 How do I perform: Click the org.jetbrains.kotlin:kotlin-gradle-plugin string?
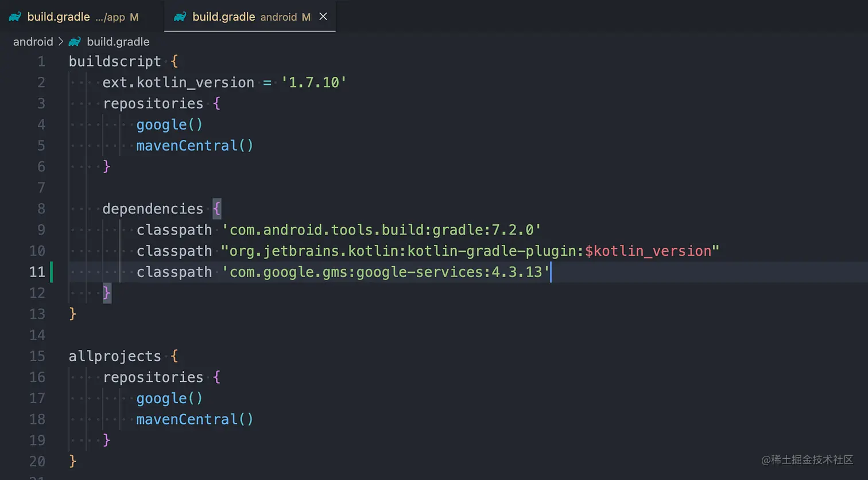pyautogui.click(x=403, y=251)
